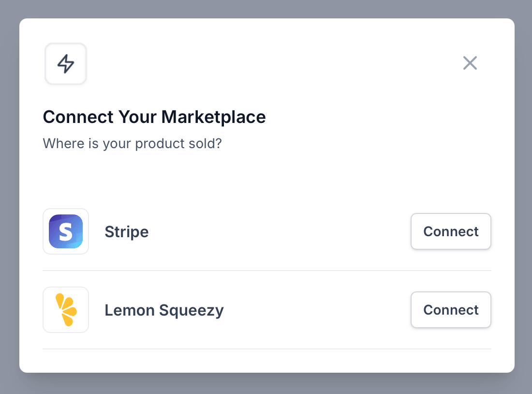The width and height of the screenshot is (532, 394).
Task: Open Stripe via its blue S icon
Action: 66,231
